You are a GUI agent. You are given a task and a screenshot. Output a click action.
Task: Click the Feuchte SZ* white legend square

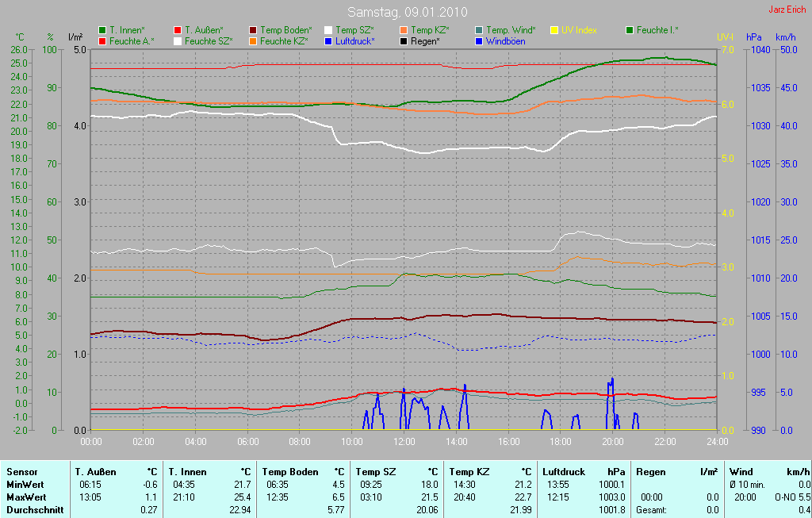[x=178, y=40]
